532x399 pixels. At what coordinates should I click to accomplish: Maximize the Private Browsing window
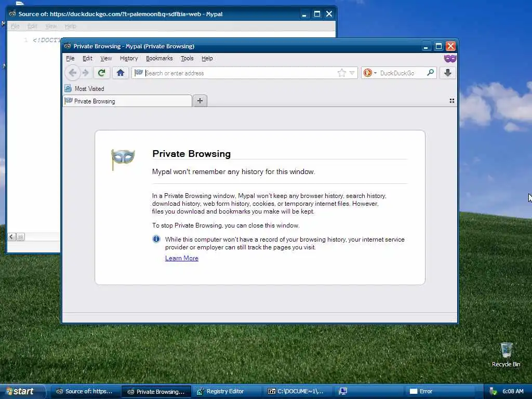(438, 46)
